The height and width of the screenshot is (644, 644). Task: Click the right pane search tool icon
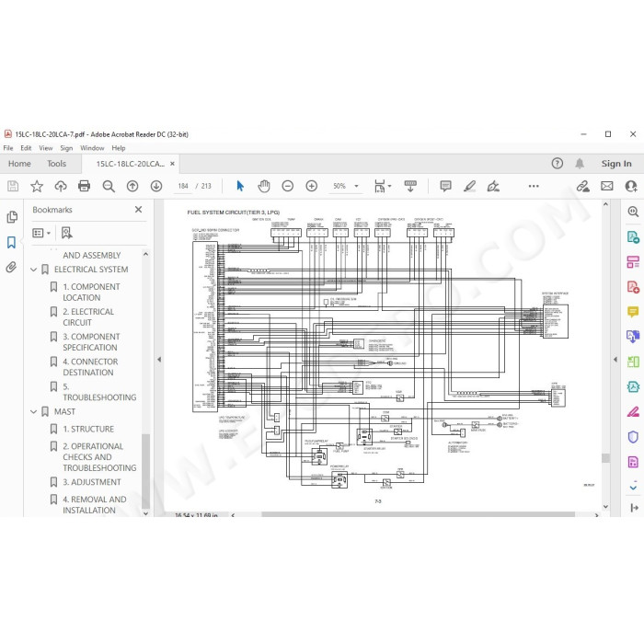coord(633,212)
